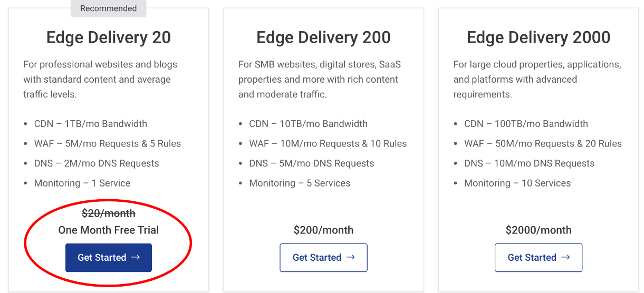Click Get Started under Edge Delivery 20
Screen dimensions: 644x293
click(x=108, y=258)
